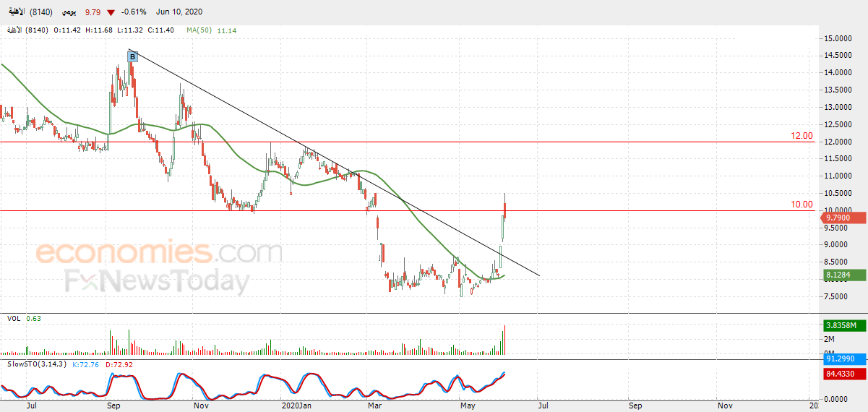868x412 pixels.
Task: Select the VOL indicator label
Action: pyautogui.click(x=13, y=318)
